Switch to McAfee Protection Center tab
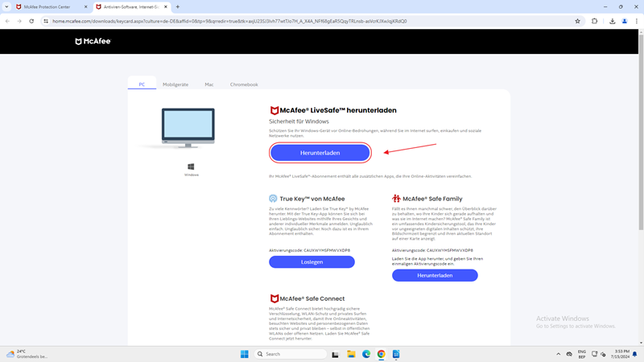The image size is (644, 362). (47, 7)
